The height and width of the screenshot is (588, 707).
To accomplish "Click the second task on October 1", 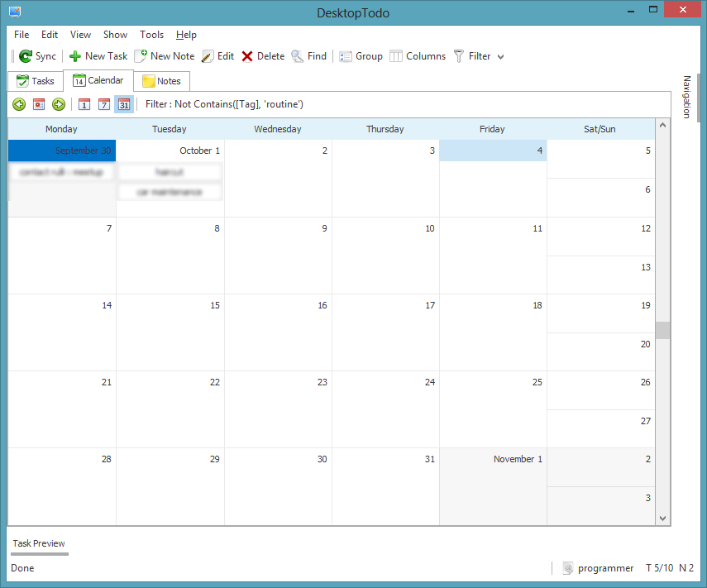I will click(170, 192).
